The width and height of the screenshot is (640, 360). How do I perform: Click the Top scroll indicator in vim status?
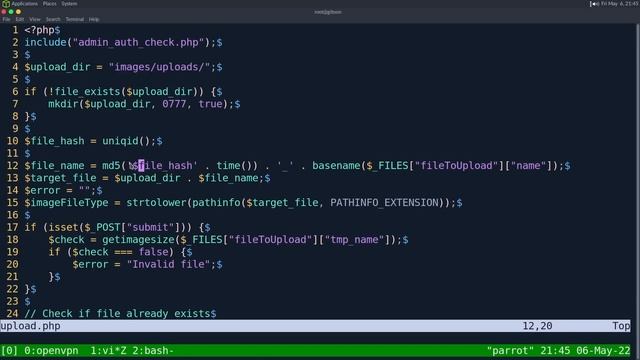621,326
